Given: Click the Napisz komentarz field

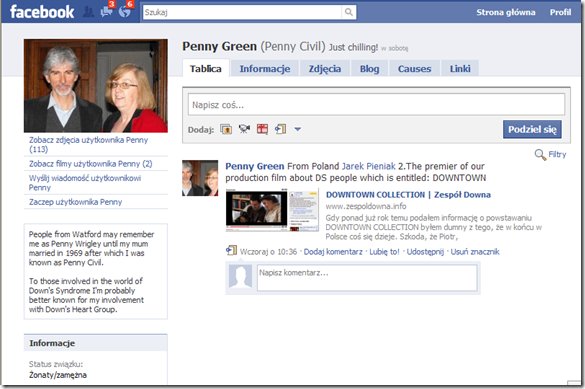Looking at the screenshot, I should click(367, 277).
